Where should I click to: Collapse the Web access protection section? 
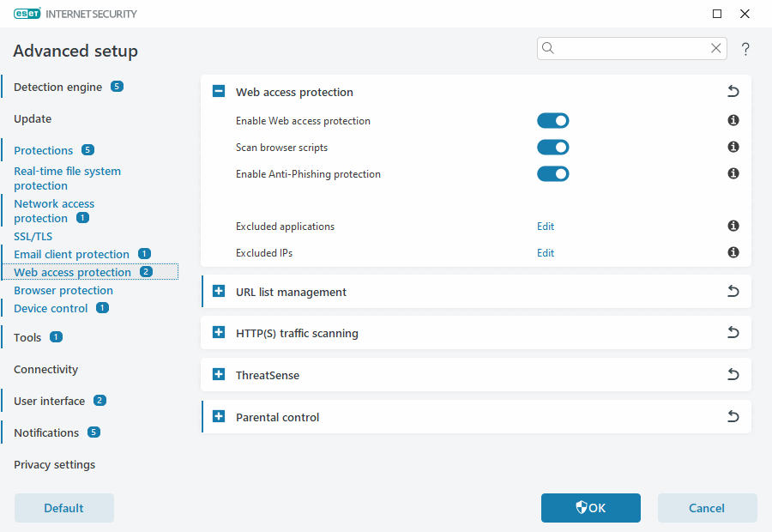(219, 92)
